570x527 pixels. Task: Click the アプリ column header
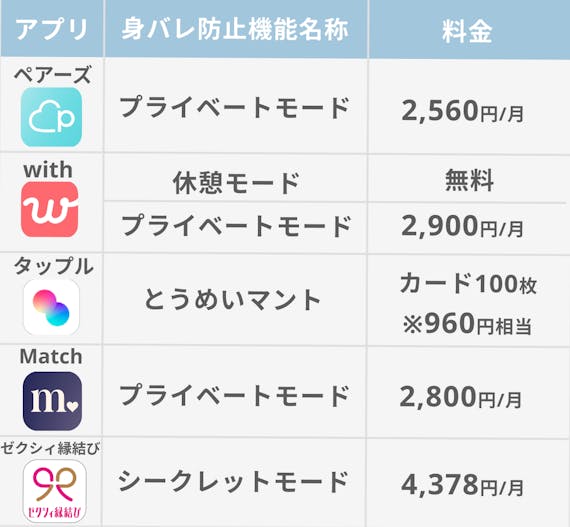point(51,29)
